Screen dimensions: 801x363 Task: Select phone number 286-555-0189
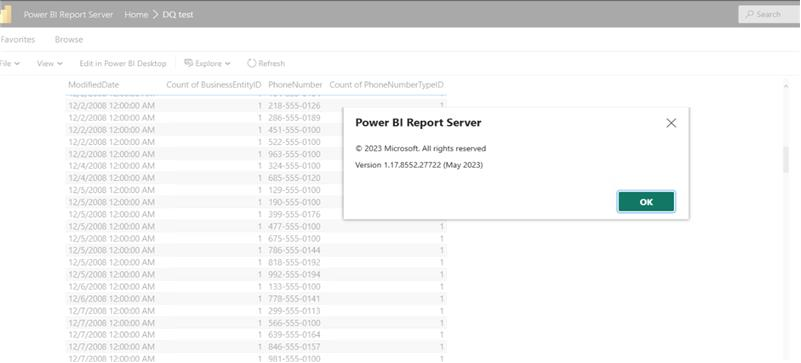[x=294, y=117]
